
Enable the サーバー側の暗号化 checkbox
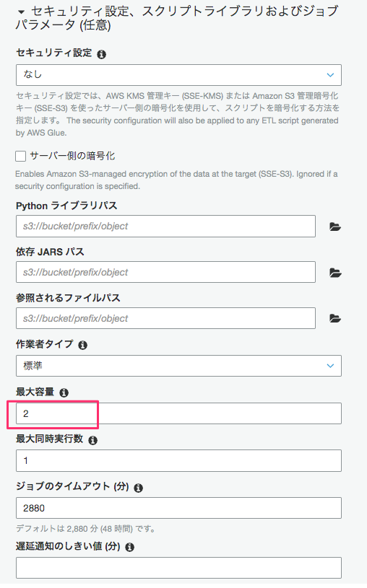point(21,156)
